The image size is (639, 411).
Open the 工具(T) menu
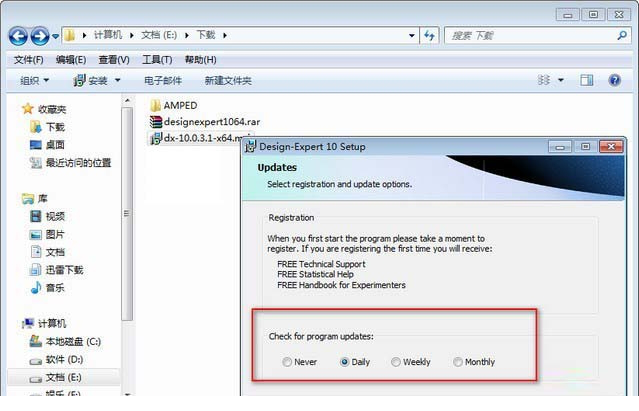157,60
